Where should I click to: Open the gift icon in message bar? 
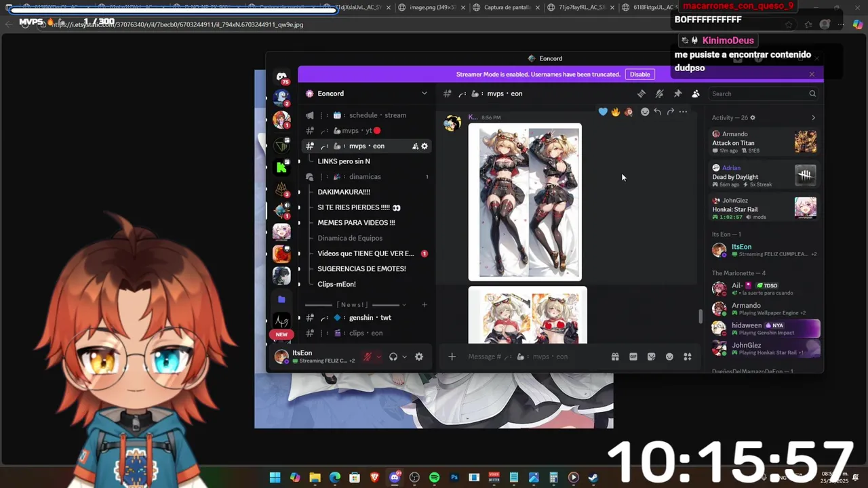point(615,357)
